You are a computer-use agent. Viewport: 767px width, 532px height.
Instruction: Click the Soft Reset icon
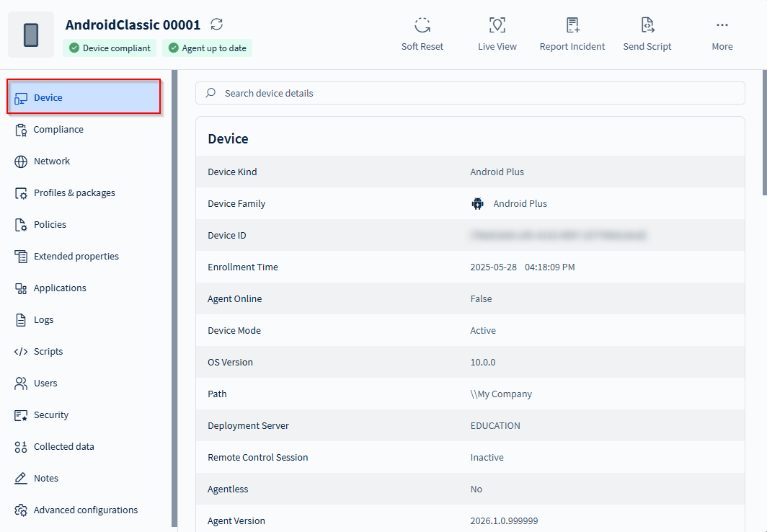pos(422,26)
